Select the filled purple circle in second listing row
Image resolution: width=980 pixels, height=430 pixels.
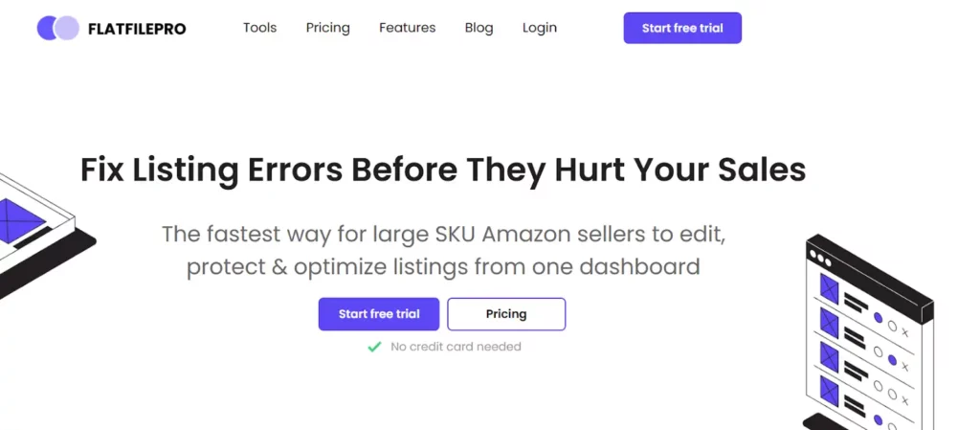892,360
